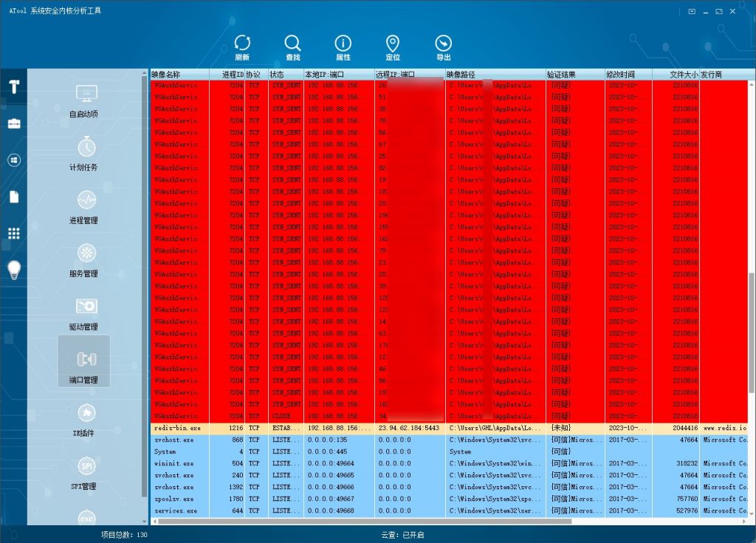Click local address 0.0.0.0:445
The height and width of the screenshot is (543, 756).
327,451
